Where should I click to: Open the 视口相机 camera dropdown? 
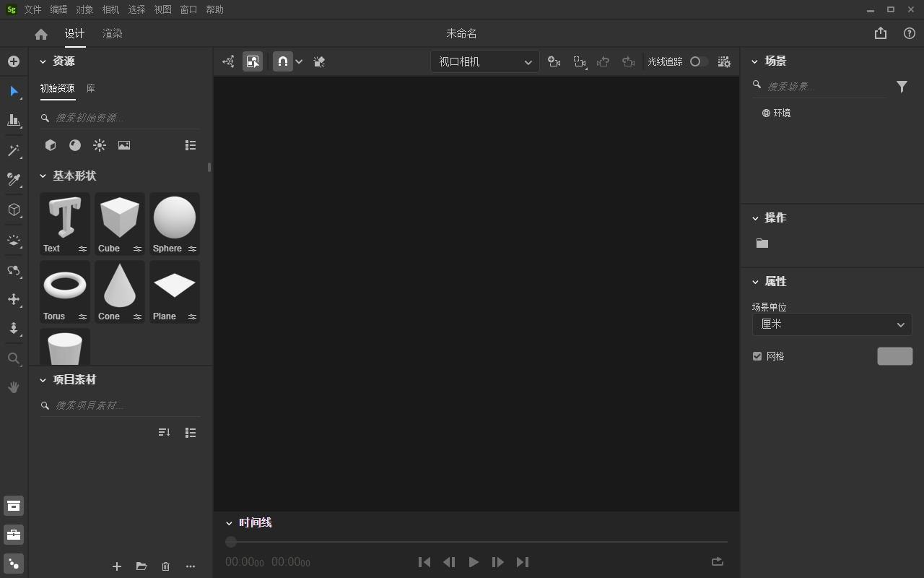click(x=484, y=62)
